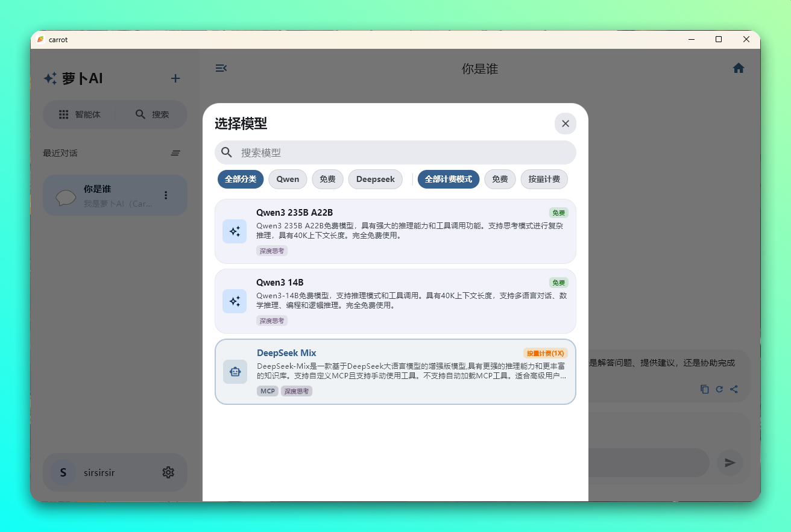Image resolution: width=791 pixels, height=532 pixels.
Task: Close the 选择模型 dialog
Action: [x=565, y=124]
